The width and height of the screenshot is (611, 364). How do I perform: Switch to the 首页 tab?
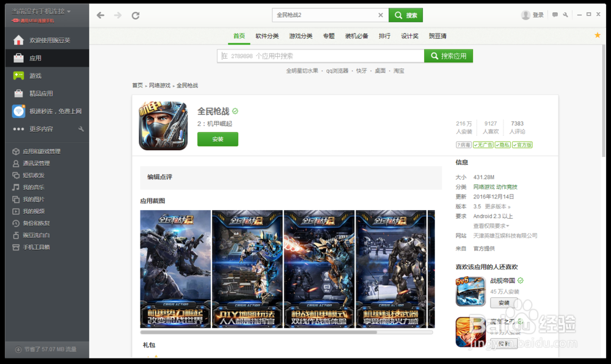pyautogui.click(x=239, y=36)
